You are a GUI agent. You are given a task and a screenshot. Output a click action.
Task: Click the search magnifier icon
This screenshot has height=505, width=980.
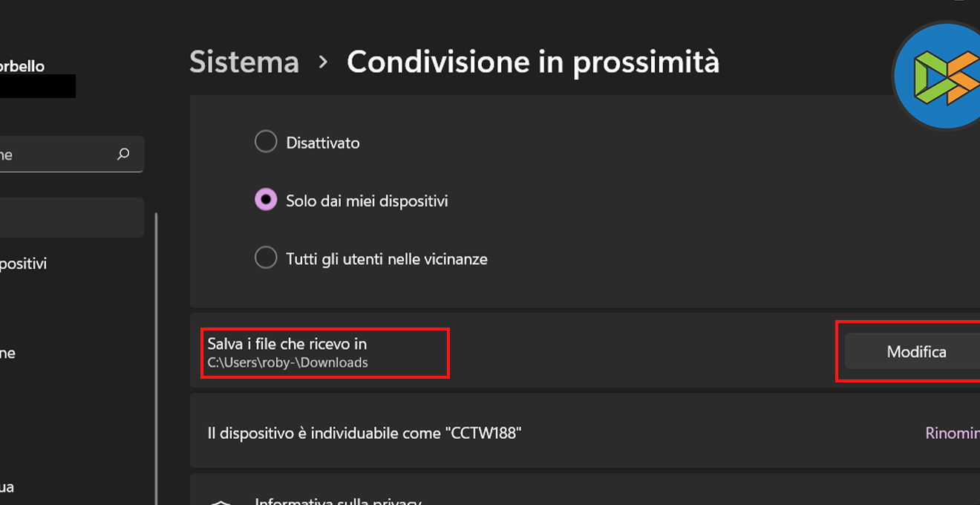[x=123, y=154]
